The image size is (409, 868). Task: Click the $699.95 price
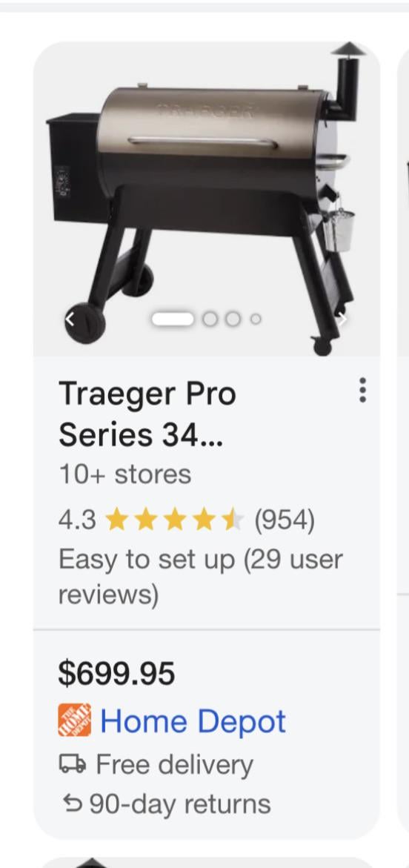[117, 674]
